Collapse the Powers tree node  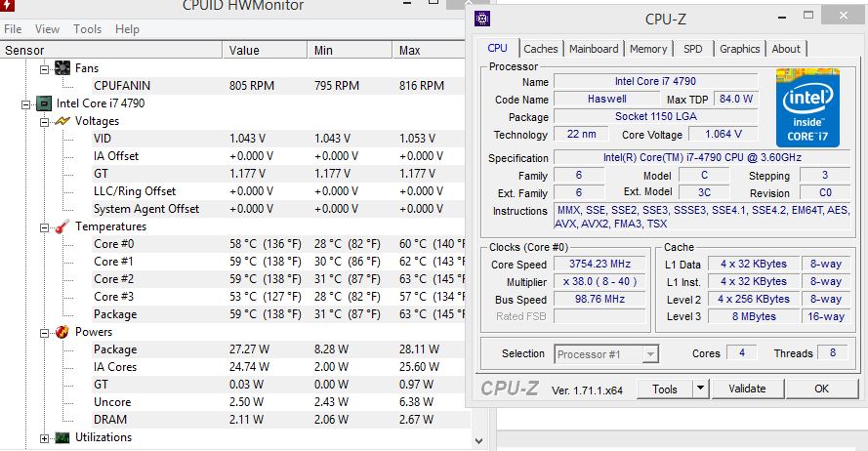(x=44, y=333)
